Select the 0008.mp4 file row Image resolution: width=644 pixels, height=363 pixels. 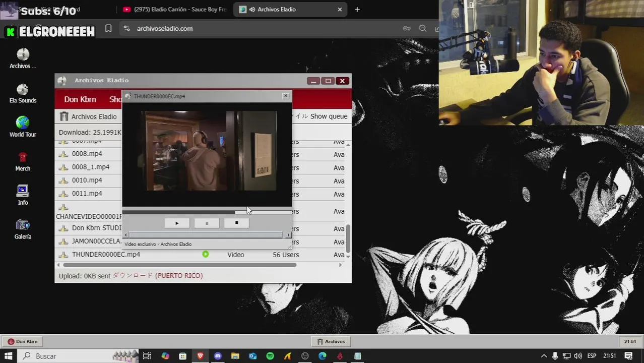coord(87,154)
